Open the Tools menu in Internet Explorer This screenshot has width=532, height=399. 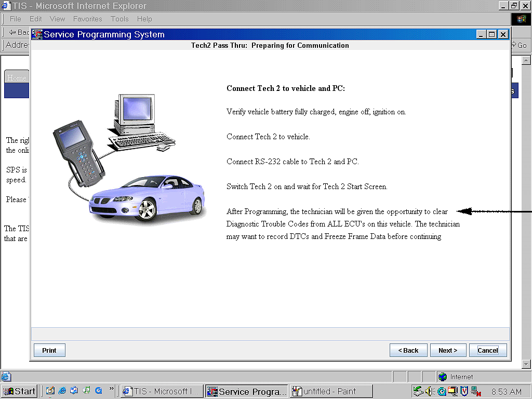(119, 19)
